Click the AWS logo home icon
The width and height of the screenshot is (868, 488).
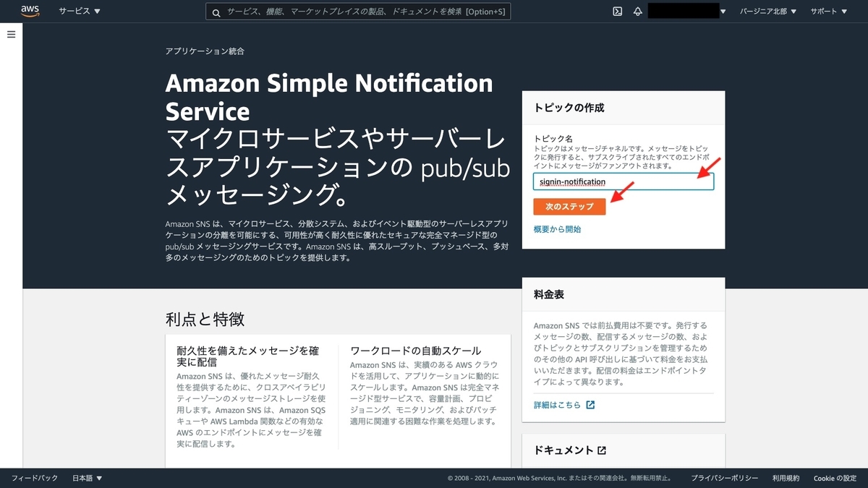tap(30, 11)
